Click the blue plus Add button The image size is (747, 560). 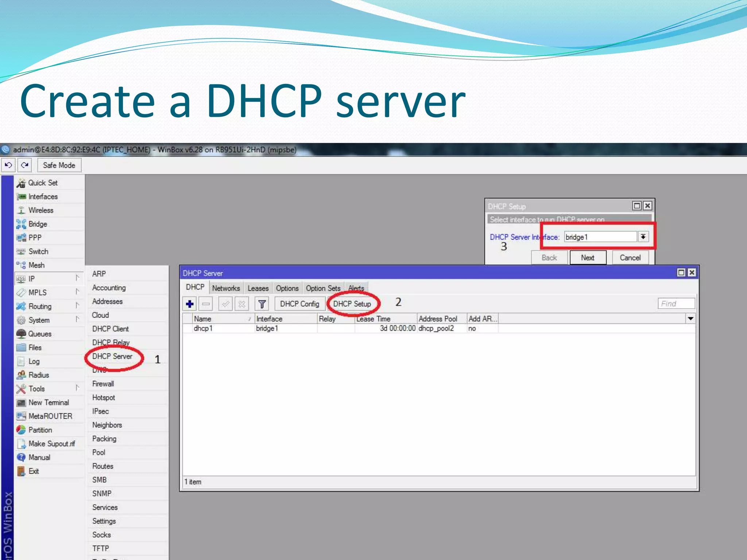click(190, 304)
